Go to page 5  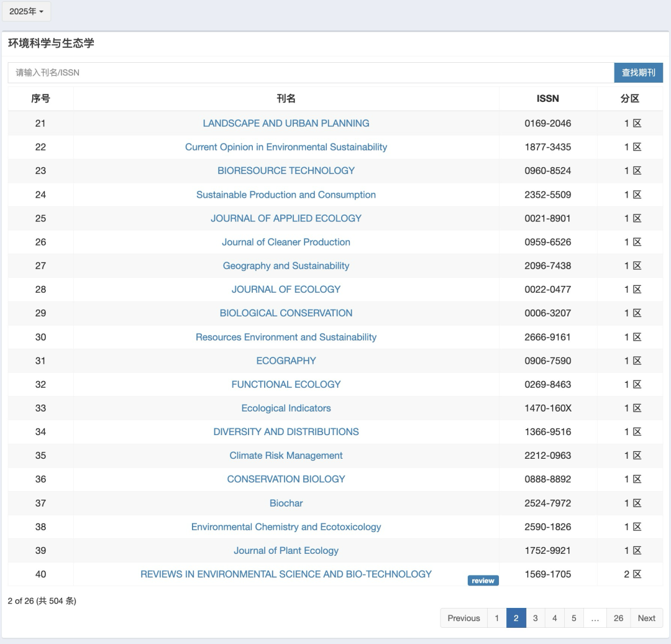tap(574, 619)
